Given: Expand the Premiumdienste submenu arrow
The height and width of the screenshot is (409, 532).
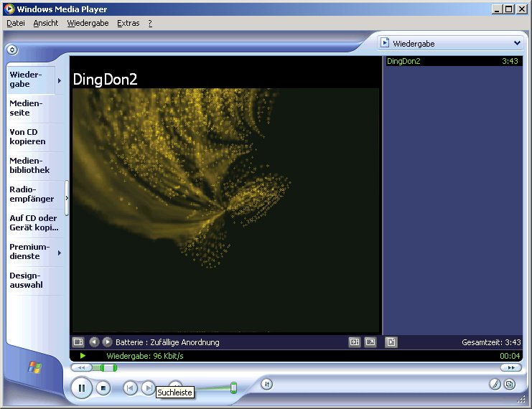Looking at the screenshot, I should point(60,253).
